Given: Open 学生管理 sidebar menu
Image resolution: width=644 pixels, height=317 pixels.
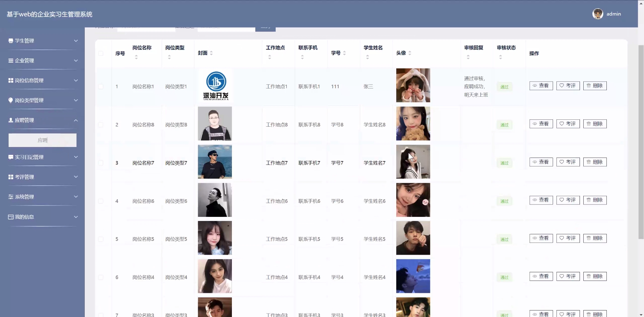Looking at the screenshot, I should (x=42, y=41).
